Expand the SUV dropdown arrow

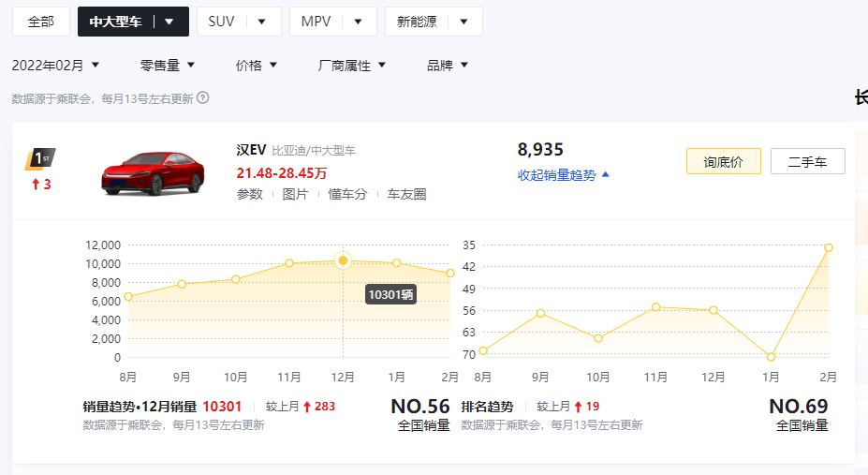262,22
